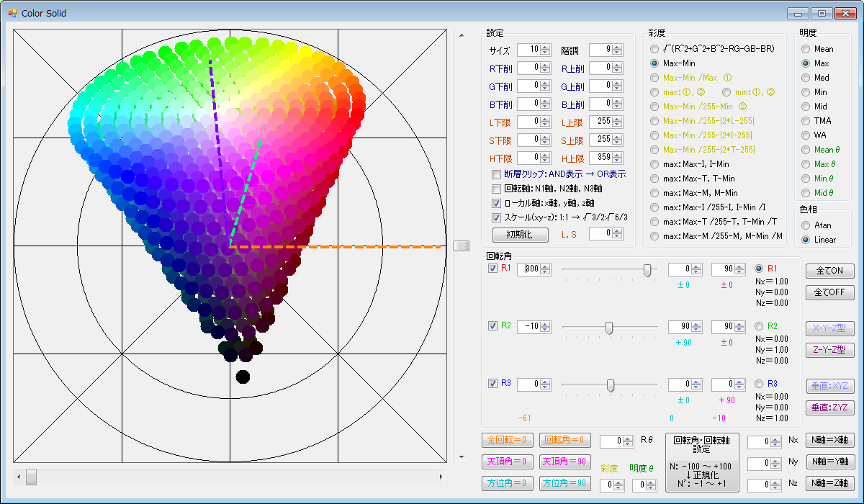This screenshot has height=504, width=864.
Task: Choose the Mean θ brightness option
Action: click(x=806, y=150)
